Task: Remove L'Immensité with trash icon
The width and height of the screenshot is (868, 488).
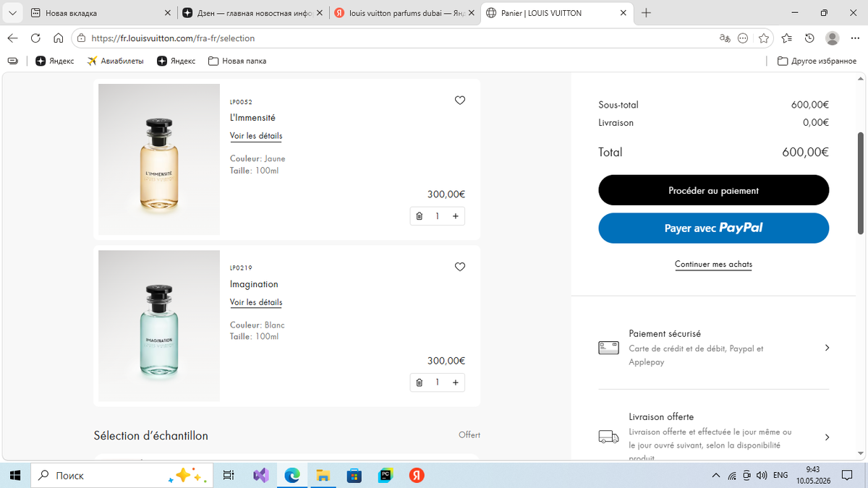Action: [419, 216]
